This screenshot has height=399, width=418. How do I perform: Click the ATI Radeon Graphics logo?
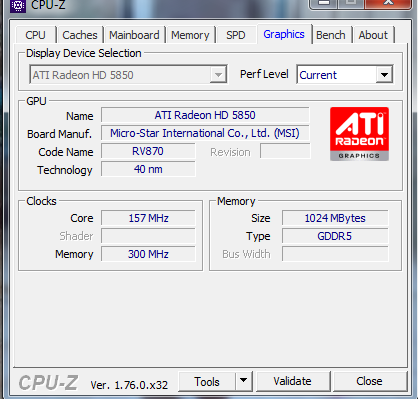pos(359,134)
